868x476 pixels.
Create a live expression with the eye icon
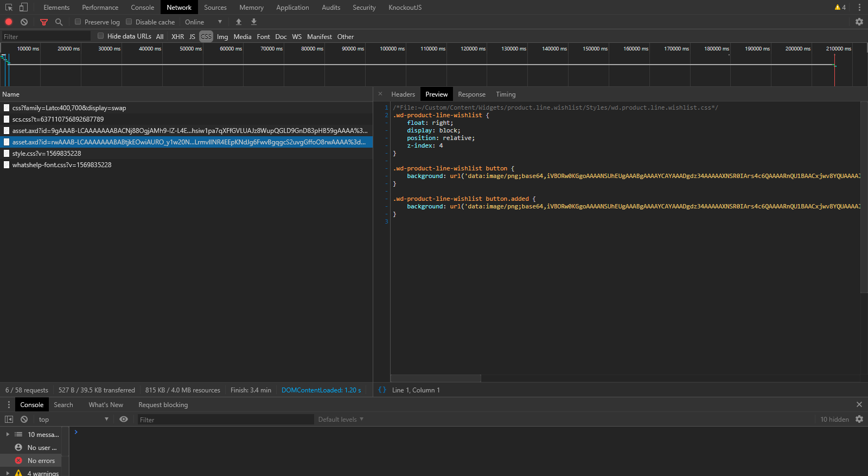pos(124,420)
